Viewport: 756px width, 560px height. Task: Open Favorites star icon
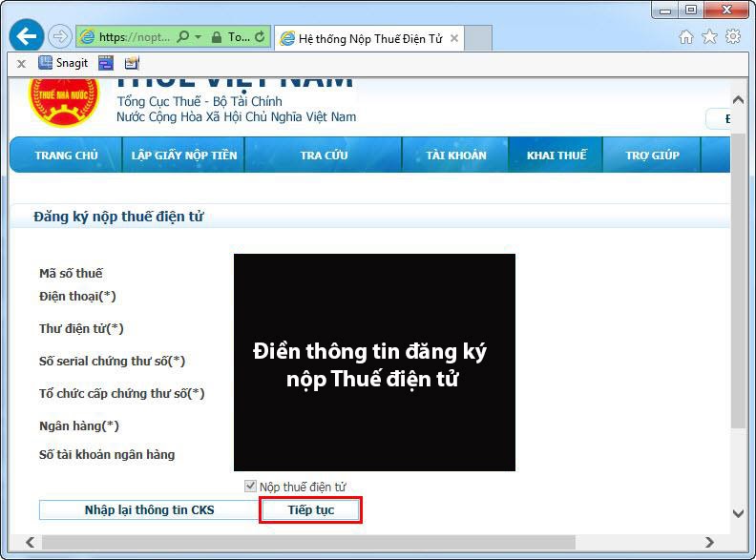(x=709, y=36)
